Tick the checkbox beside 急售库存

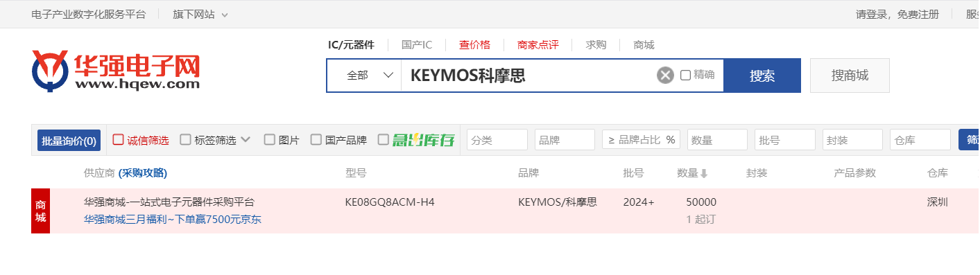click(x=383, y=139)
